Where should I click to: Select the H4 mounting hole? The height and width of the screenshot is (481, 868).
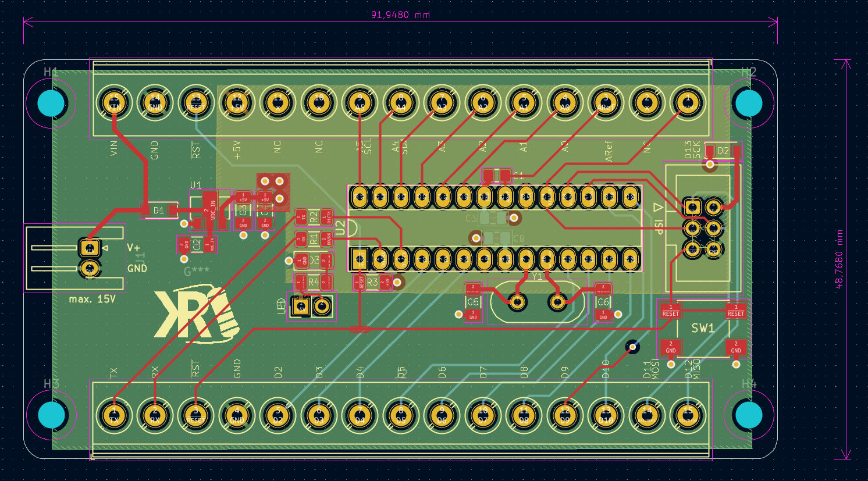[x=749, y=415]
